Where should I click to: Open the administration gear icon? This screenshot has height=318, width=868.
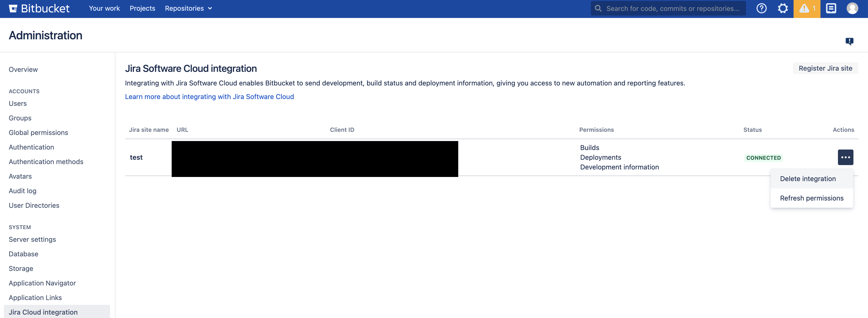coord(782,8)
